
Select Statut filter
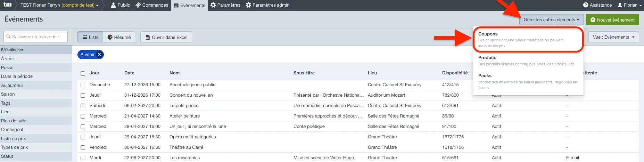tap(36, 156)
